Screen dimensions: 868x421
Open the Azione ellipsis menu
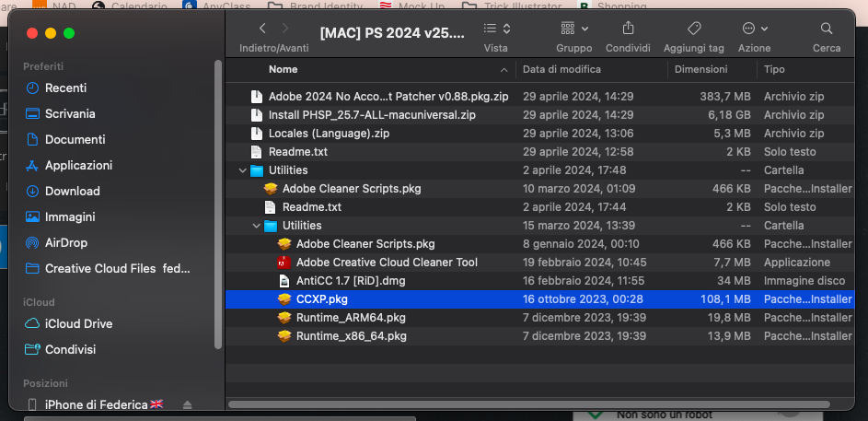pyautogui.click(x=755, y=29)
